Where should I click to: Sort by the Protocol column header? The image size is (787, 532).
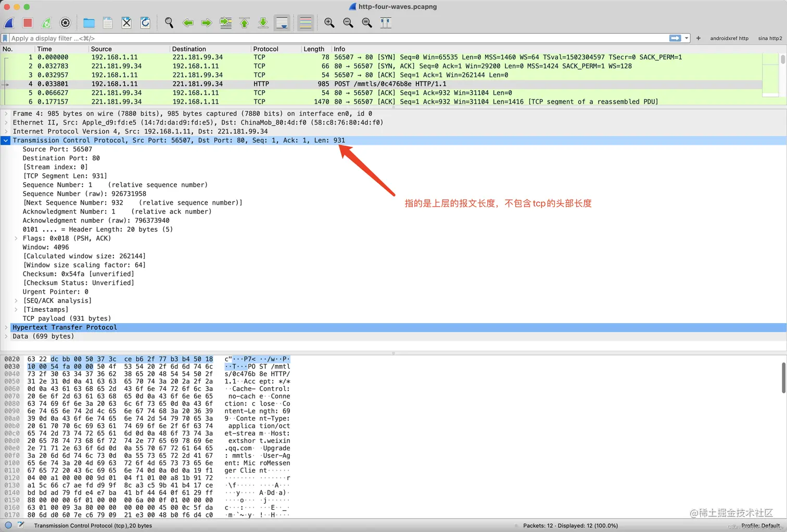pyautogui.click(x=276, y=49)
